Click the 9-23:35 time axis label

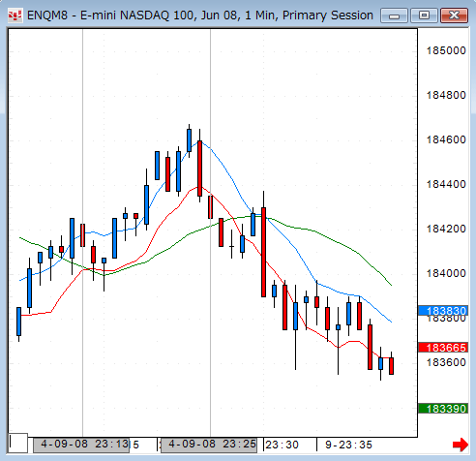[348, 445]
